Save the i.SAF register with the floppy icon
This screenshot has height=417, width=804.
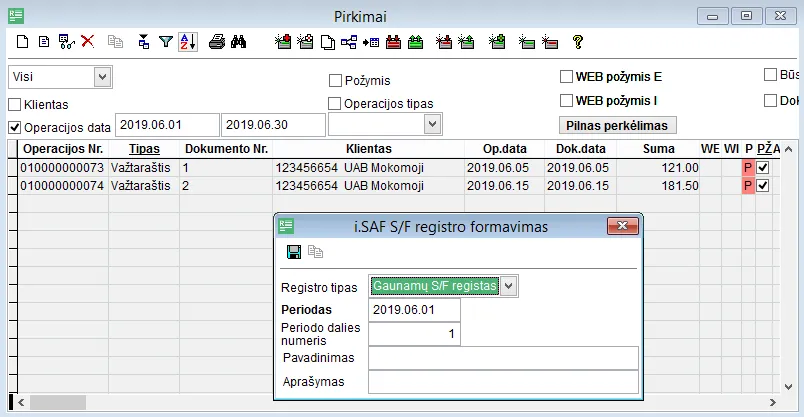pos(294,252)
